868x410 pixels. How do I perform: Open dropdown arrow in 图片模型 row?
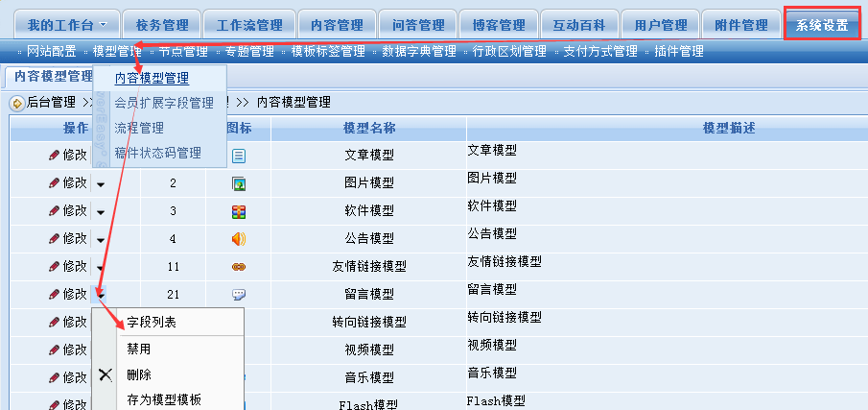101,183
